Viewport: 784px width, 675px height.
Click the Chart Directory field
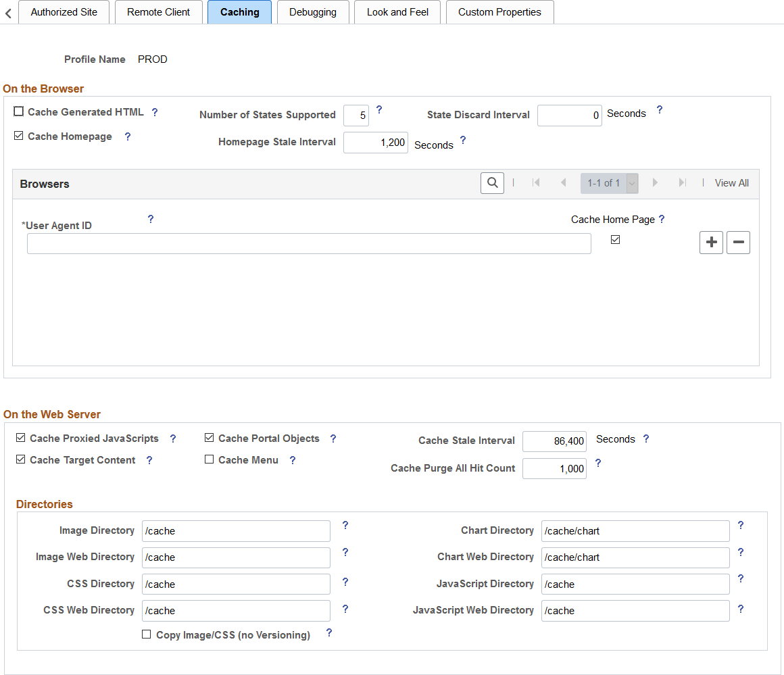point(635,531)
